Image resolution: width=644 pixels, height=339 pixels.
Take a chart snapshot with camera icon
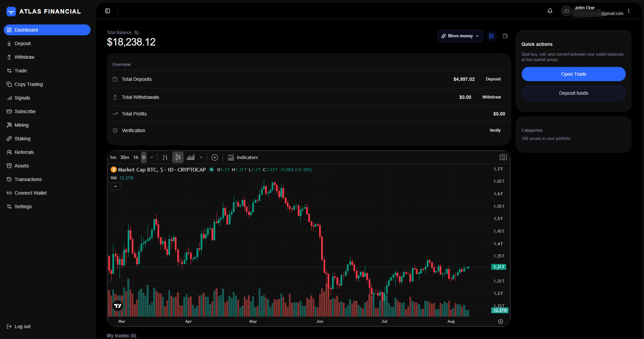point(503,157)
